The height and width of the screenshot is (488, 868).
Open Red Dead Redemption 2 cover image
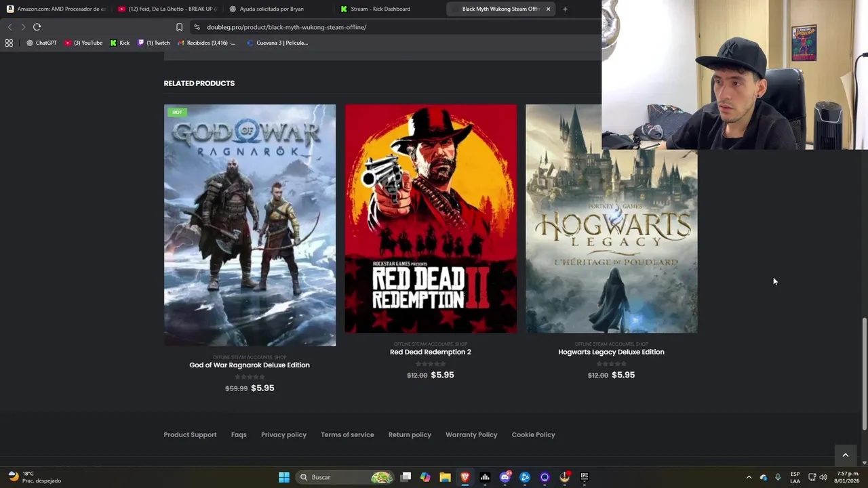(x=431, y=218)
